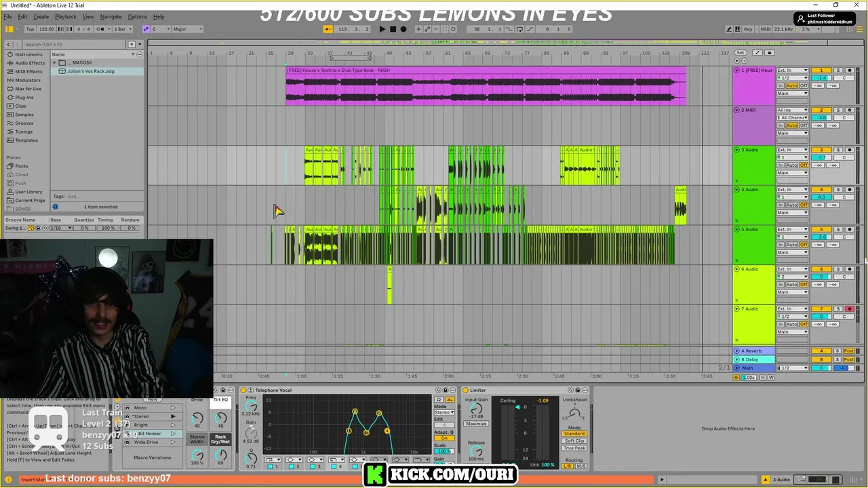868x488 pixels.
Task: Select Plug-Ins in the browser sidebar
Action: (x=24, y=98)
